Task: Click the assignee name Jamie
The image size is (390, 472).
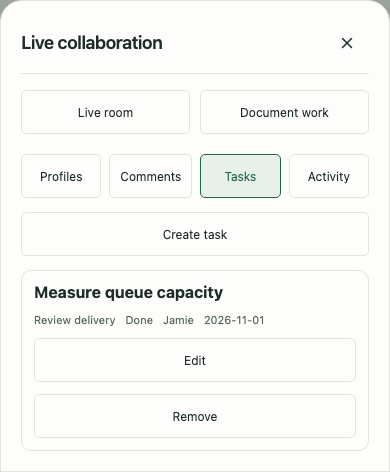Action: (x=178, y=320)
